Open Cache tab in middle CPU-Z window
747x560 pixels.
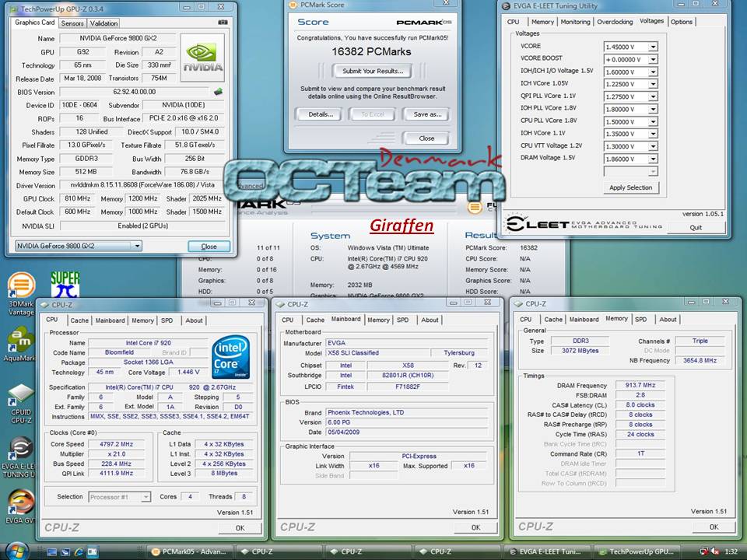point(315,320)
